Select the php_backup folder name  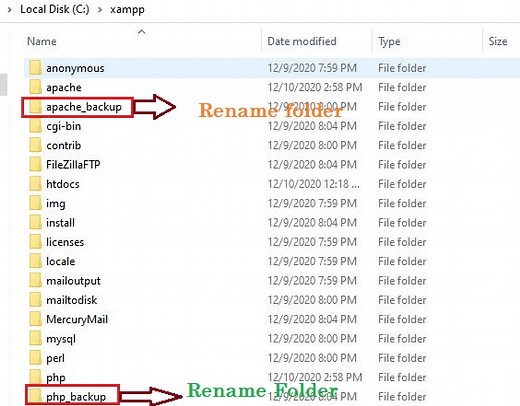76,397
